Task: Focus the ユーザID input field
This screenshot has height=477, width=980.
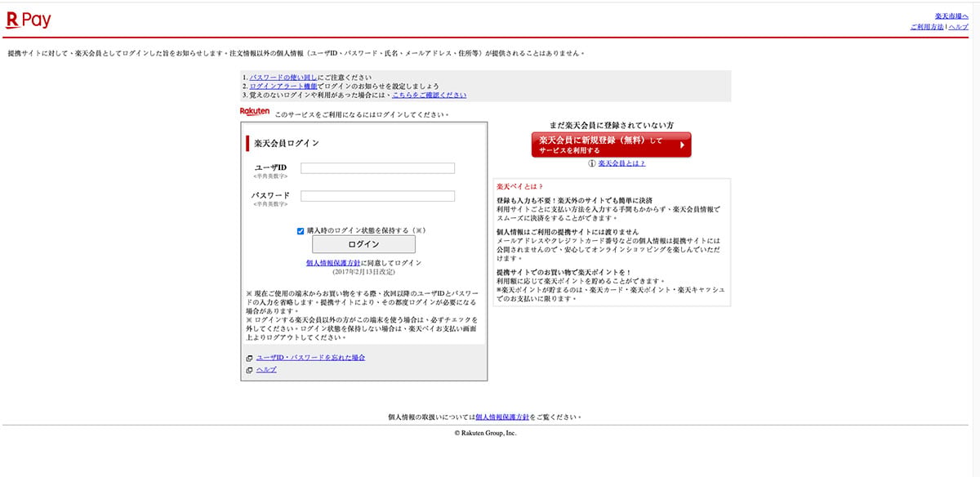Action: [377, 168]
